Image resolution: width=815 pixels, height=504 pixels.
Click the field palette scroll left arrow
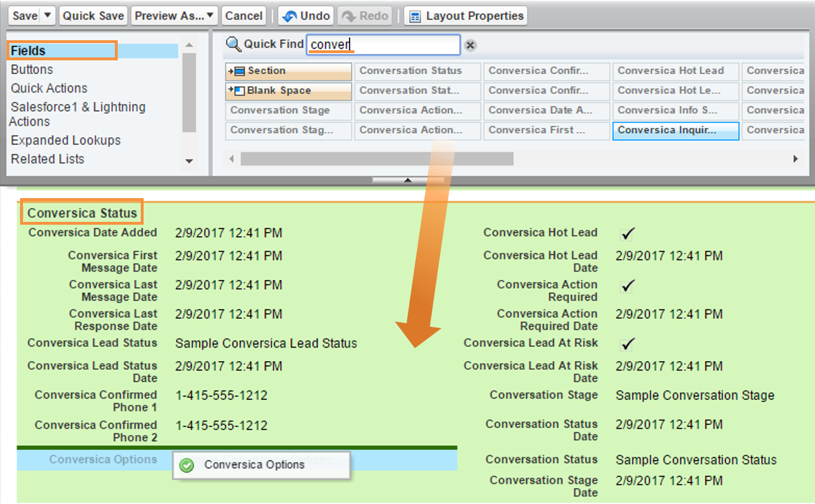(x=232, y=159)
